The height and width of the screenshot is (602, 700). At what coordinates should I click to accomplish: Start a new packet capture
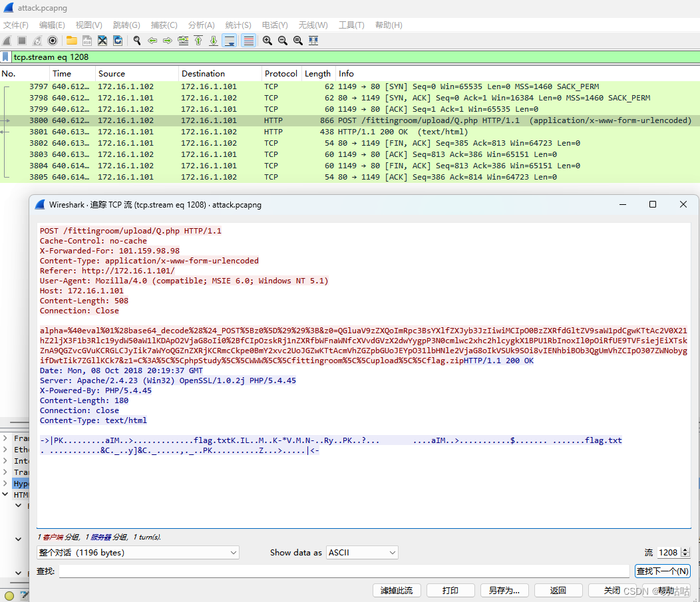click(x=8, y=40)
